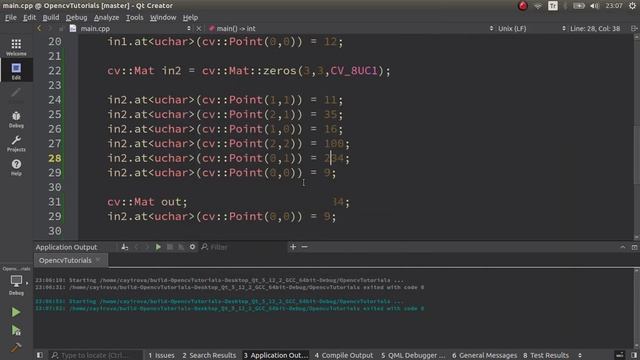Open the Edit menu
This screenshot has width=640, height=360.
(x=29, y=18)
